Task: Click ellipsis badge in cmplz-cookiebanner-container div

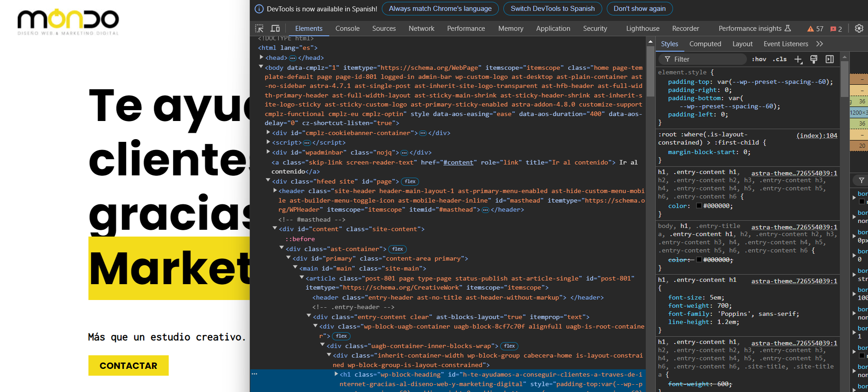Action: pyautogui.click(x=423, y=133)
